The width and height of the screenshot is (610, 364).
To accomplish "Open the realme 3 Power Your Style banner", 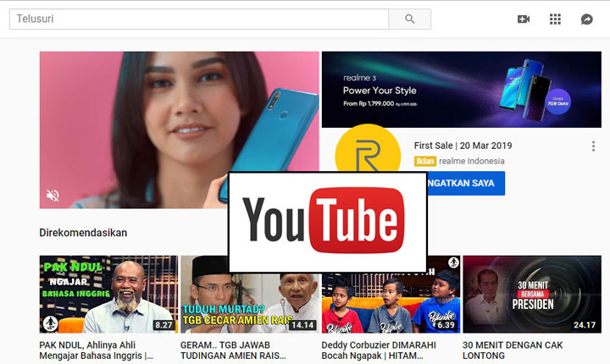I will tap(462, 90).
